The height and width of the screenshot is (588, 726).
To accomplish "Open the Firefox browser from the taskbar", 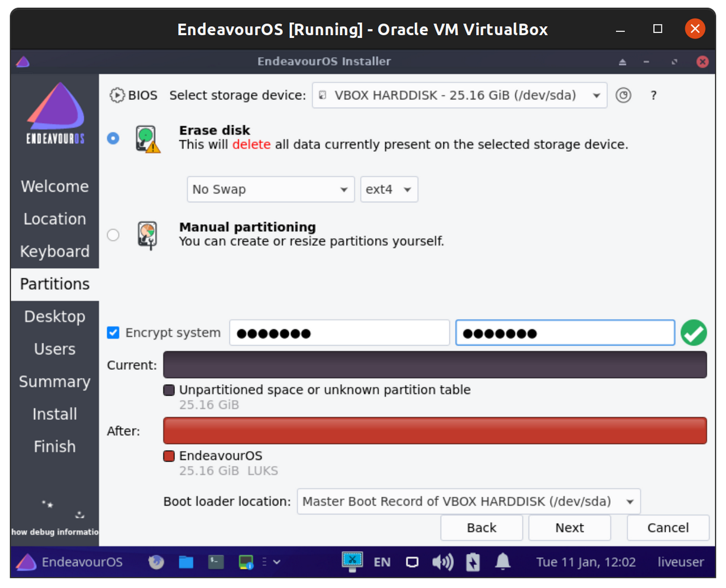I will pyautogui.click(x=156, y=562).
